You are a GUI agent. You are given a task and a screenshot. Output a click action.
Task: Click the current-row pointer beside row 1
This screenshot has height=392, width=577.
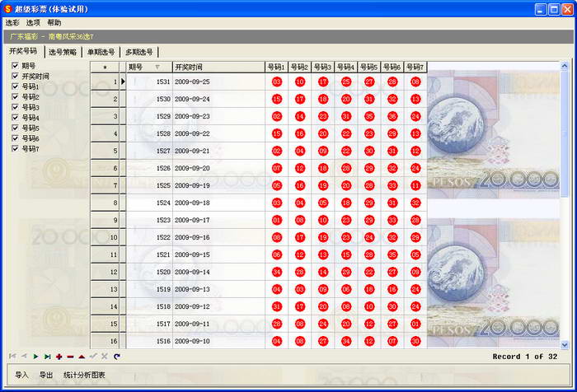[123, 82]
